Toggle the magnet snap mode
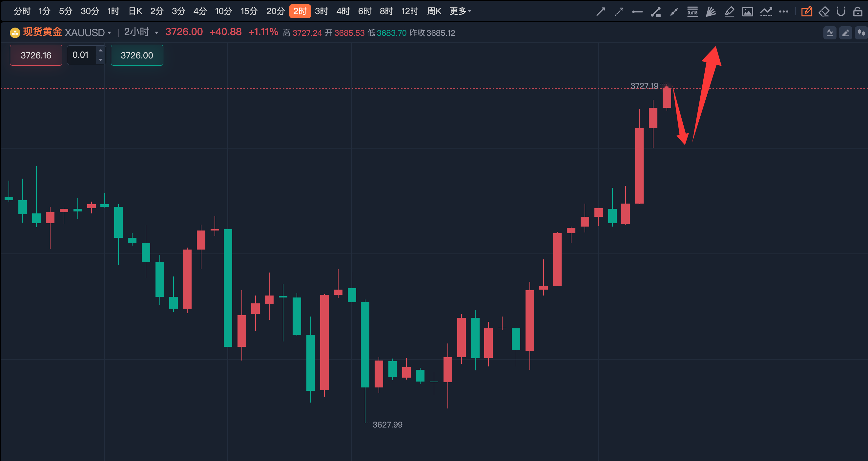Viewport: 868px width, 461px height. tap(841, 12)
